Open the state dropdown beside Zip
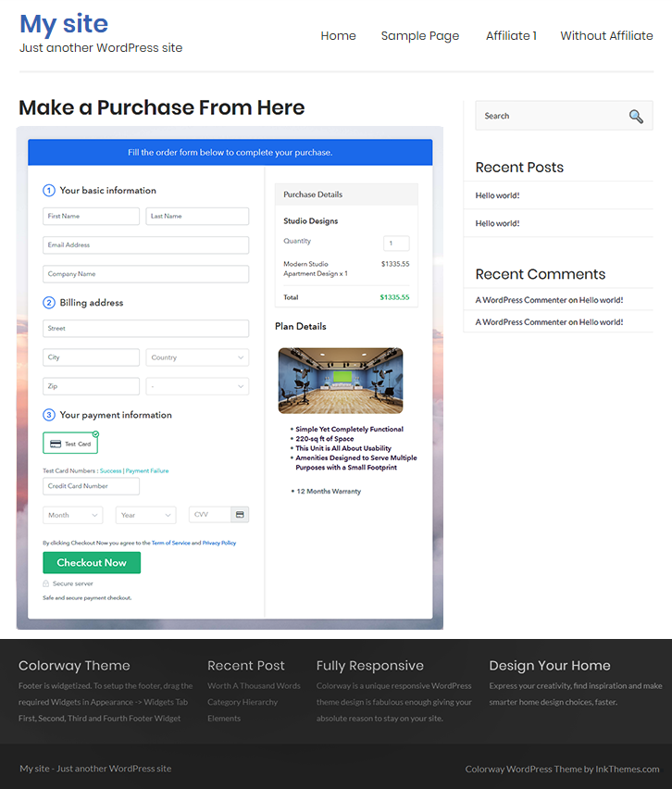The width and height of the screenshot is (672, 789). pyautogui.click(x=197, y=386)
